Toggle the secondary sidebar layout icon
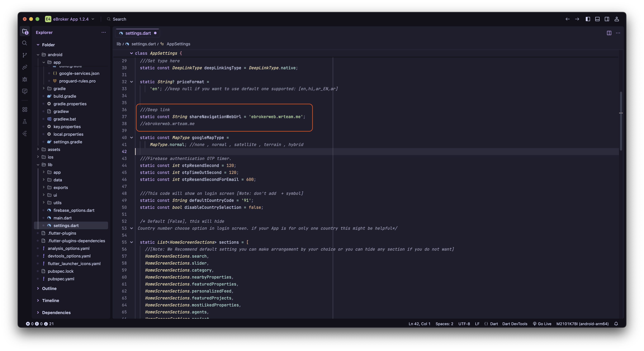 point(607,19)
